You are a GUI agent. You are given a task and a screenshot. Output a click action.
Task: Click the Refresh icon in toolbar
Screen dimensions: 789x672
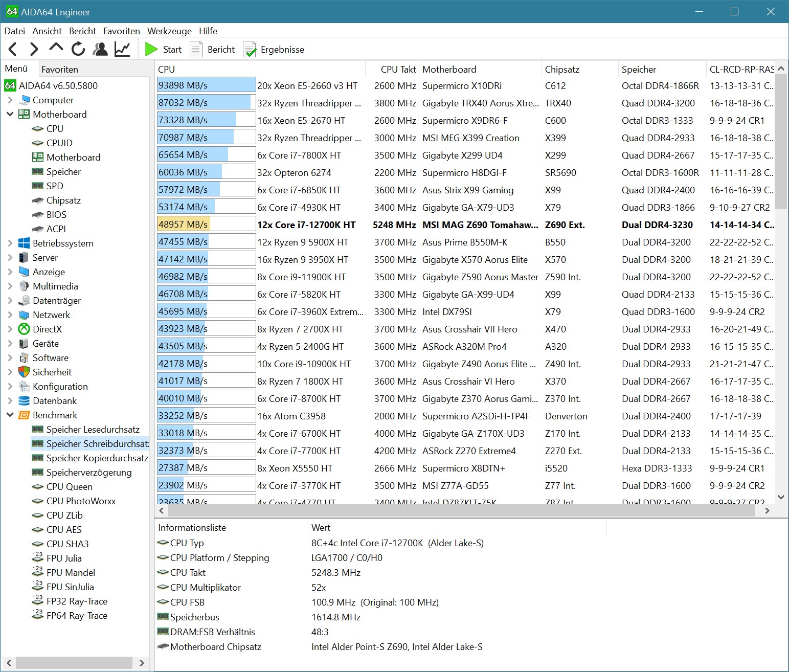coord(78,49)
